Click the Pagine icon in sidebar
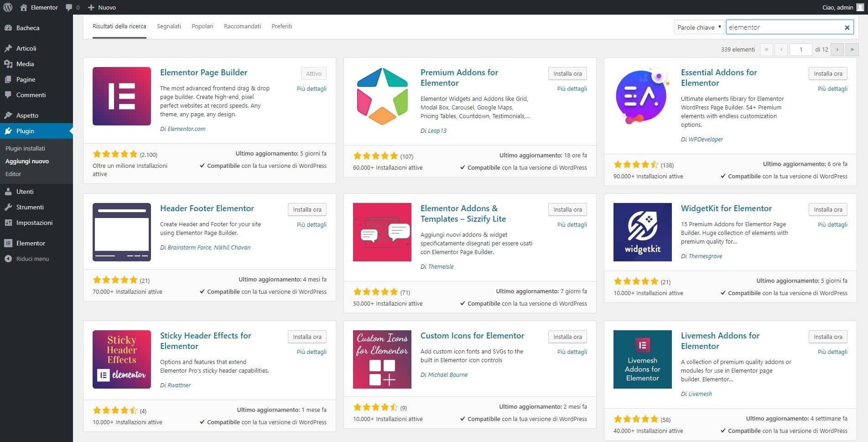This screenshot has height=442, width=868. [8, 79]
